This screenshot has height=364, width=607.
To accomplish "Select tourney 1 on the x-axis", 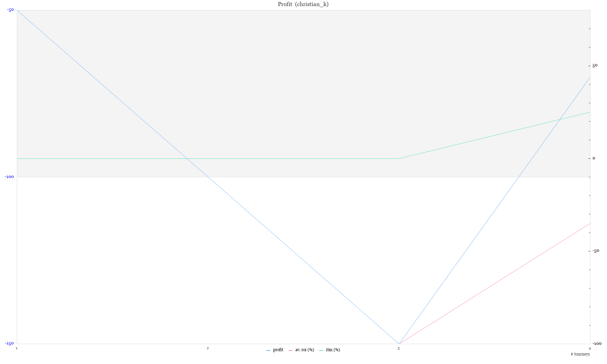I will 17,348.
